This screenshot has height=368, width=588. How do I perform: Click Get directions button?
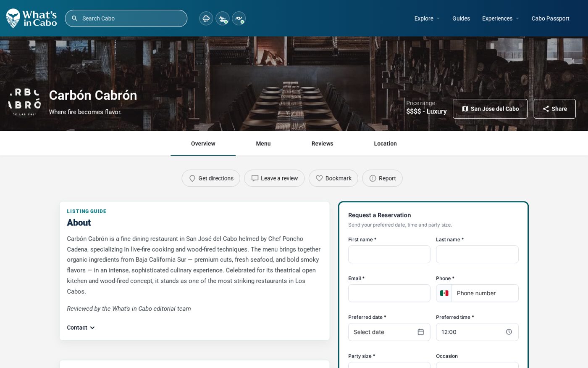coord(211,178)
